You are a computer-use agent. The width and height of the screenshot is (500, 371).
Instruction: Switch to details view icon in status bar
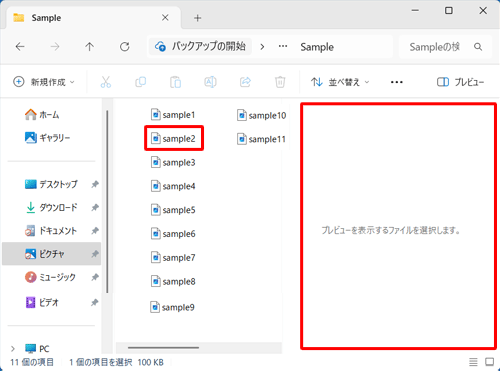coord(473,362)
